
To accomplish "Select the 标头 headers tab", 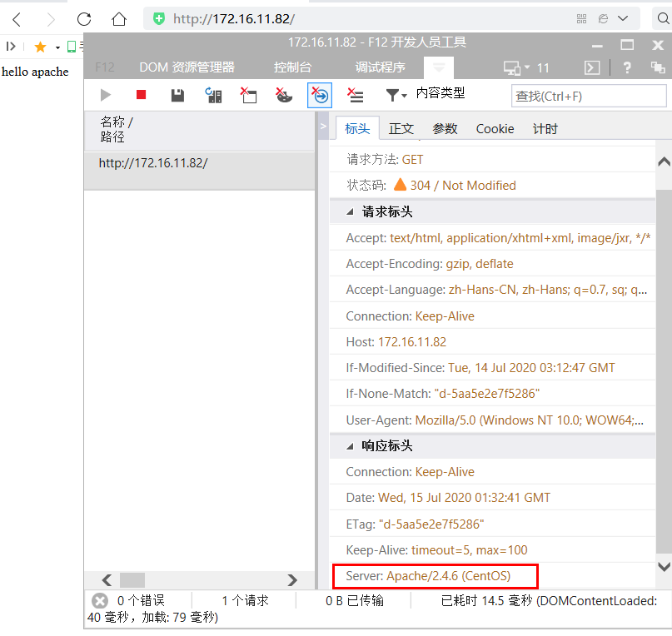I will (x=357, y=128).
